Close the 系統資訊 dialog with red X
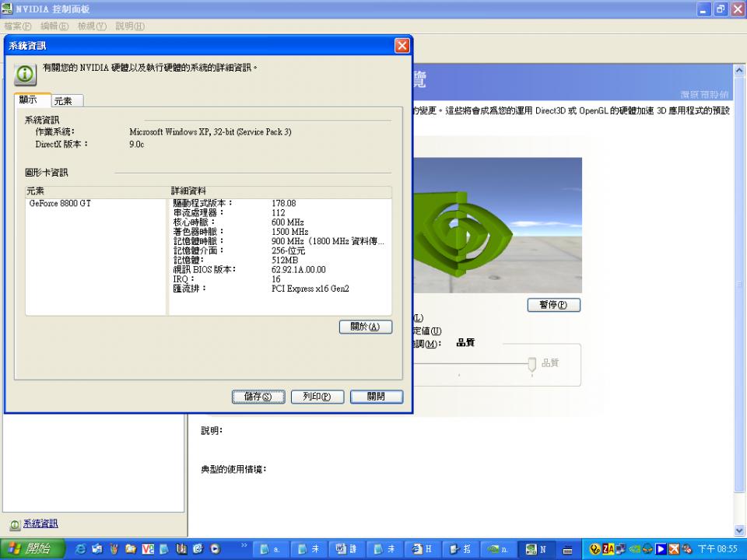747x560 pixels. (x=402, y=46)
